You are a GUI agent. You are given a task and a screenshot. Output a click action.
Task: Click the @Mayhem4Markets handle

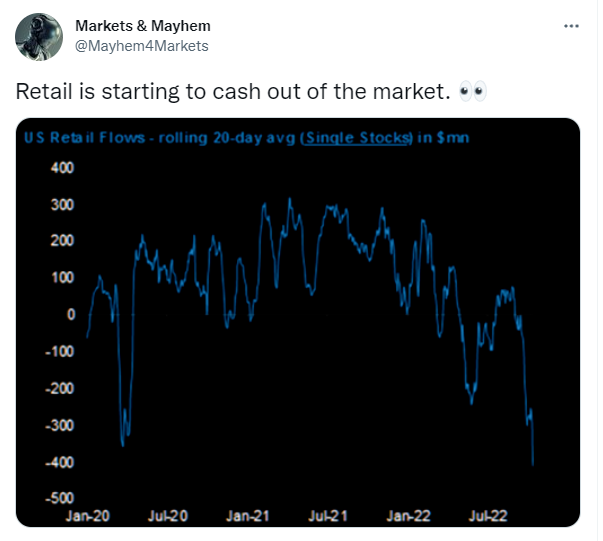[x=142, y=46]
